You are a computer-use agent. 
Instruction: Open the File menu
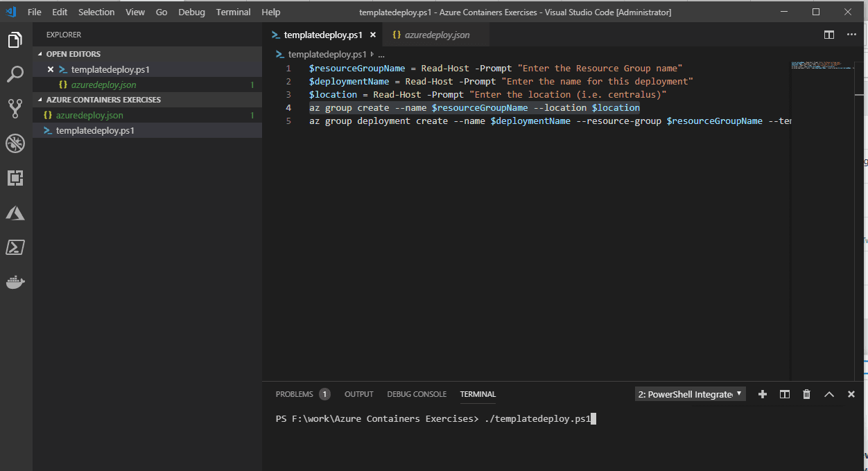34,12
